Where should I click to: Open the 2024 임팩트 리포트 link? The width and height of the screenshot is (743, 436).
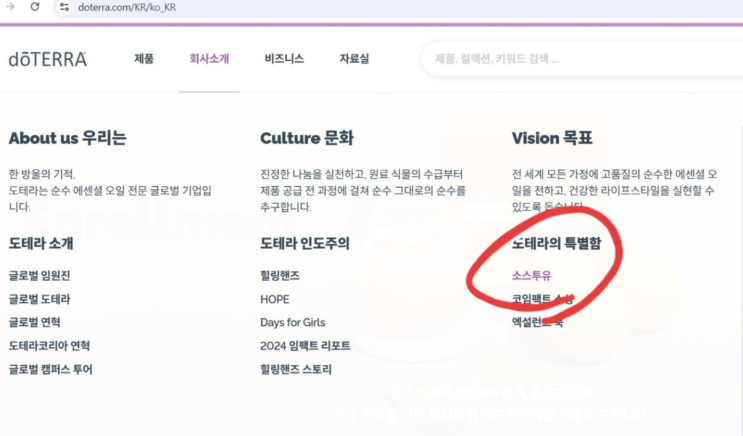pyautogui.click(x=305, y=346)
